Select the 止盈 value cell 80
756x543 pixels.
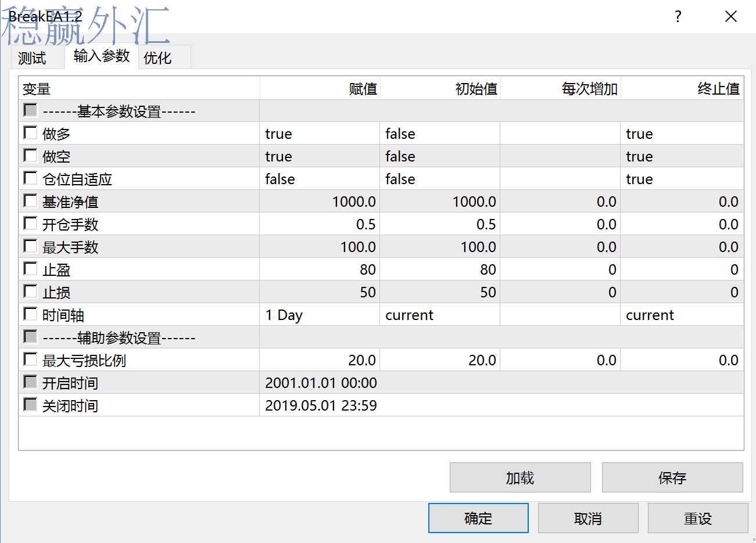pyautogui.click(x=320, y=269)
